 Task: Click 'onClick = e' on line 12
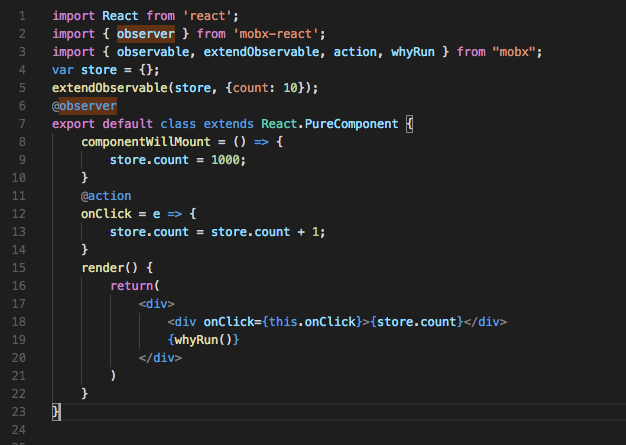pyautogui.click(x=121, y=214)
